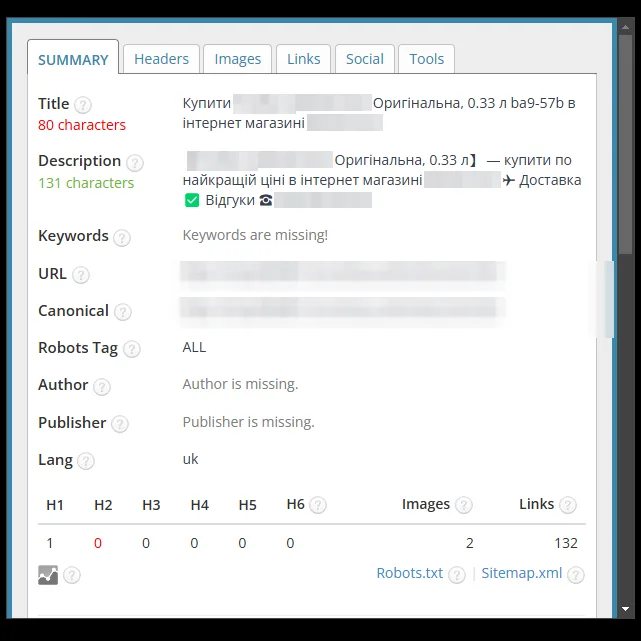Click the red H2 count 0

click(x=98, y=543)
